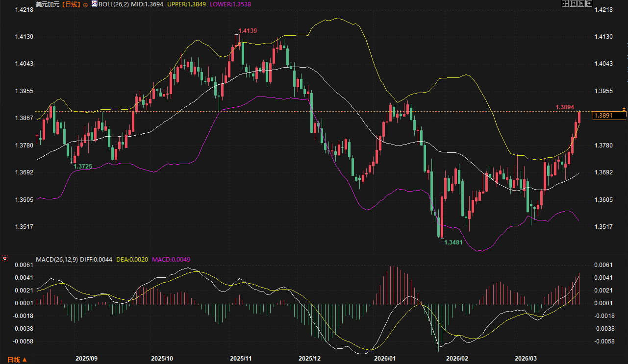The height and width of the screenshot is (364, 628).
Task: Click the 1.3481 low price marker
Action: pos(453,243)
